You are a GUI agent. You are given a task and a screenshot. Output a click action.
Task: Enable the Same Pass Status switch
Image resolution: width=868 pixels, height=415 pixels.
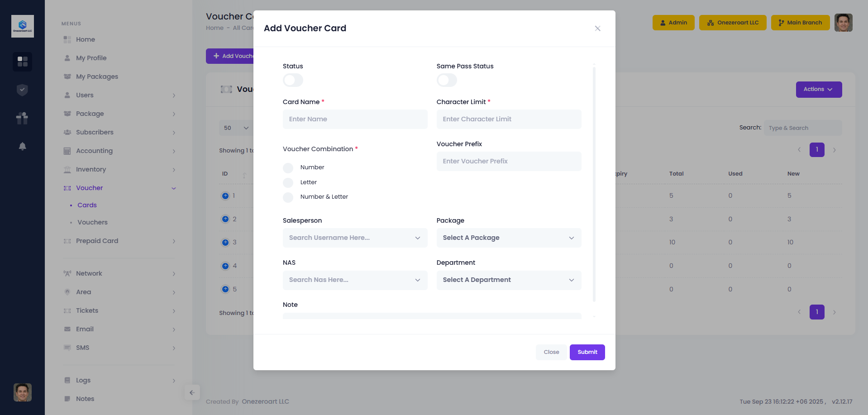tap(447, 81)
